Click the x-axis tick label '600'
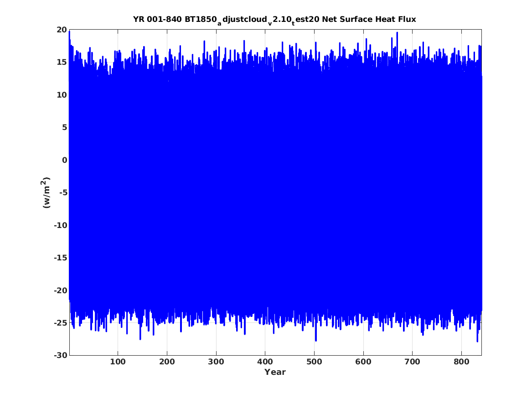Screen dimensions: 532x399 pos(363,362)
